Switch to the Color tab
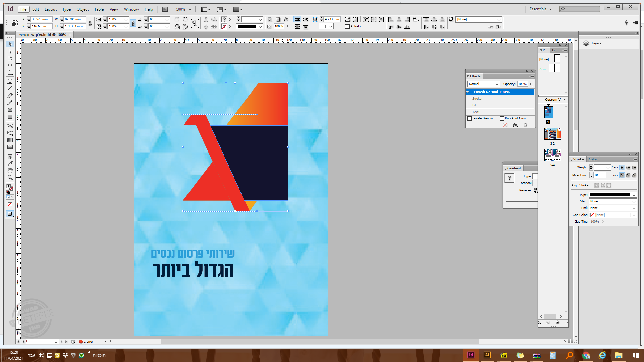This screenshot has height=362, width=644. click(x=593, y=159)
